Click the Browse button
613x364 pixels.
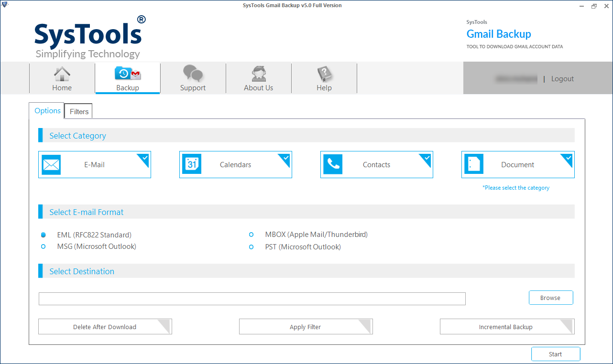(x=550, y=298)
